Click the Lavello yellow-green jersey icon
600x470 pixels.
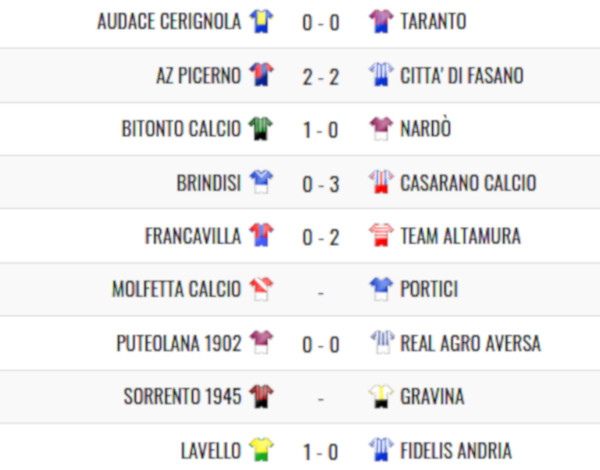261,450
